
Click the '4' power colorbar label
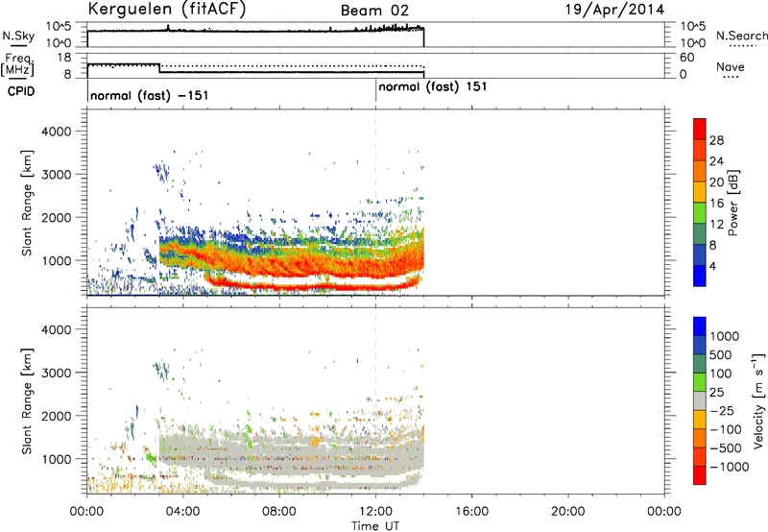[712, 266]
